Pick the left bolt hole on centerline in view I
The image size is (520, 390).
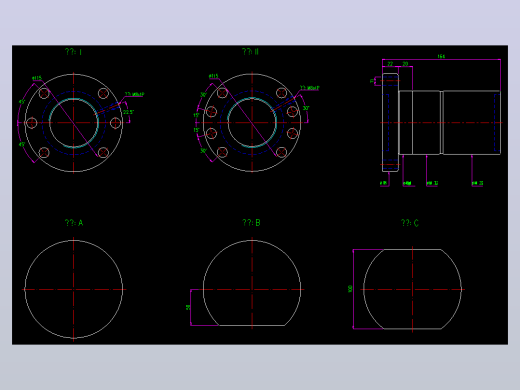[x=32, y=123]
